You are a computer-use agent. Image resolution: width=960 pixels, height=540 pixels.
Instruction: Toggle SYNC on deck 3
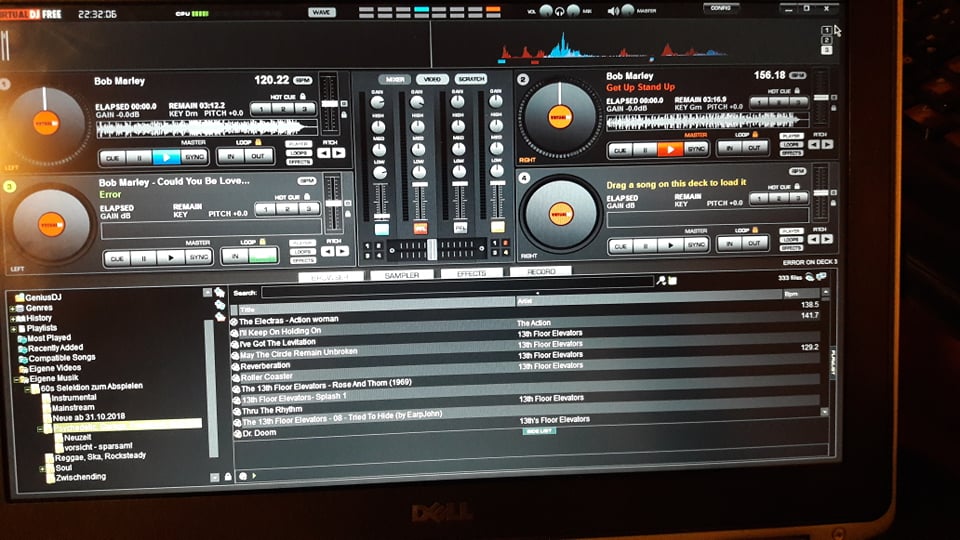tap(198, 258)
